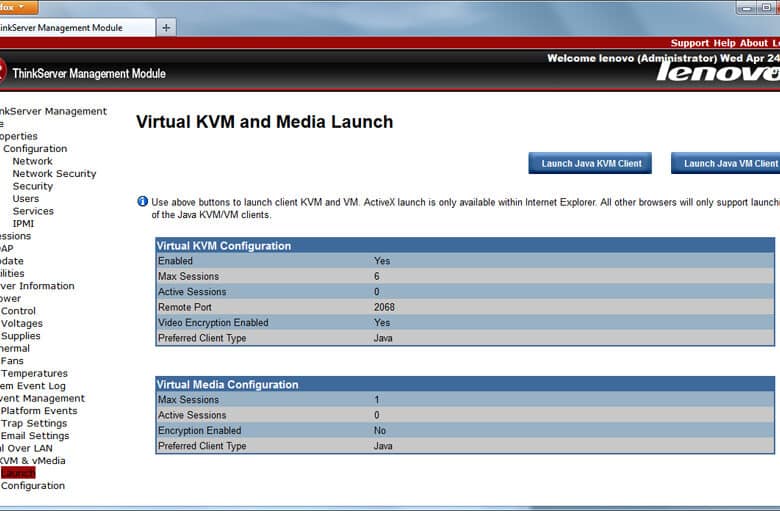
Task: Open the Thermal section in sidebar
Action: (x=15, y=348)
